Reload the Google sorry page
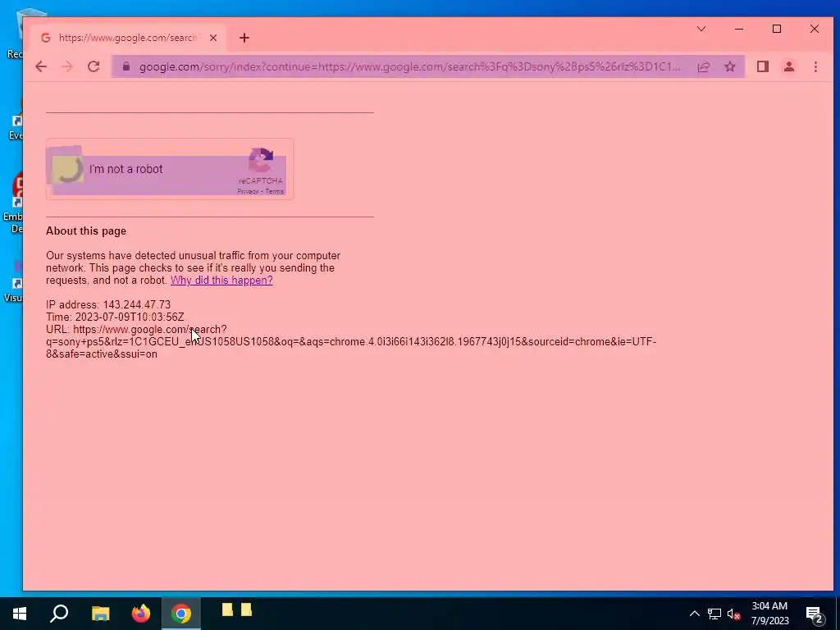840x630 pixels. [x=94, y=66]
